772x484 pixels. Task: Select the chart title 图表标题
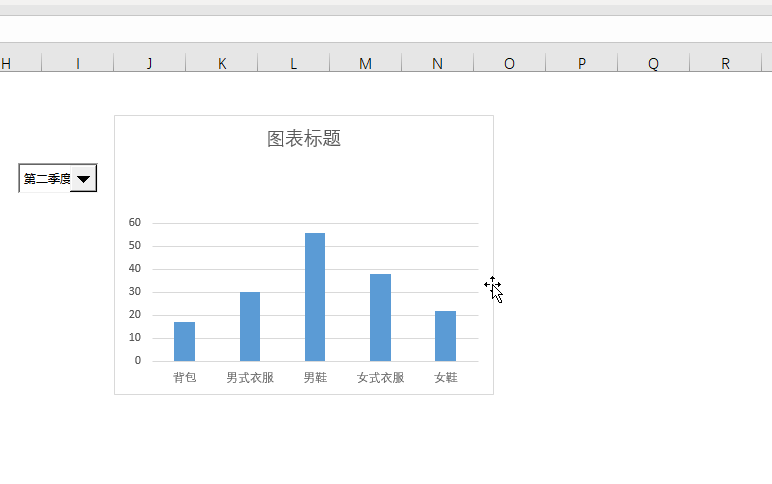pyautogui.click(x=304, y=139)
